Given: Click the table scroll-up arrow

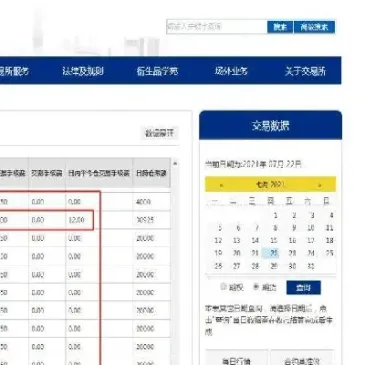Looking at the screenshot, I should [x=175, y=163].
